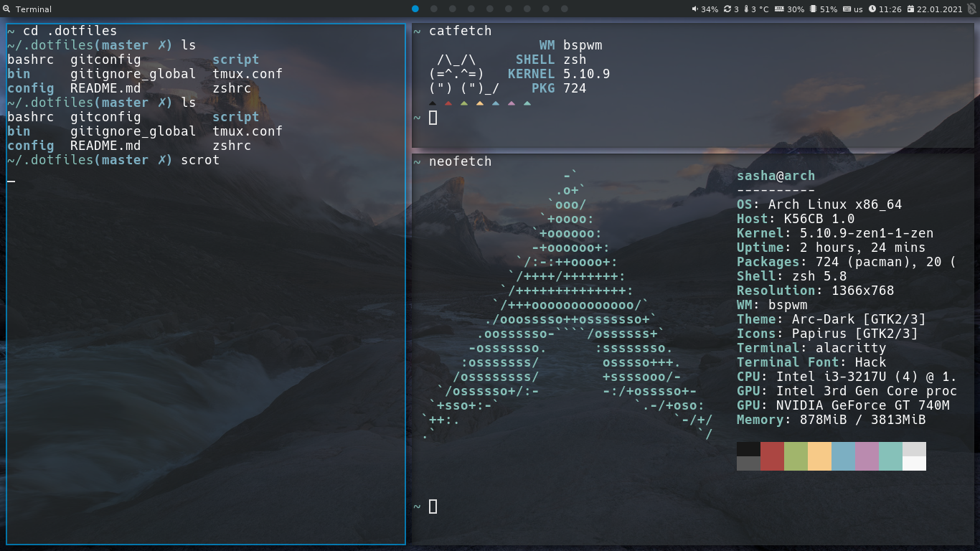
Task: Click the RAM memory icon showing 30%
Action: tap(779, 9)
